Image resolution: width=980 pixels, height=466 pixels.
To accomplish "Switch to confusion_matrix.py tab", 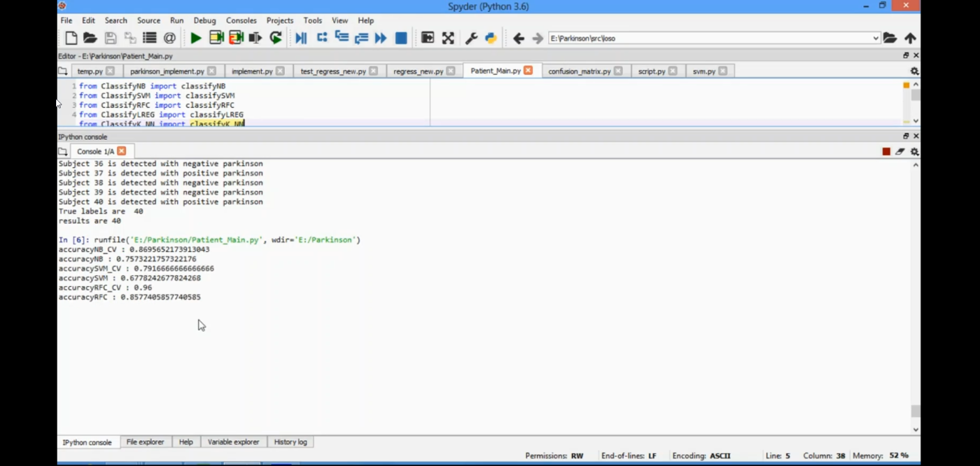I will [579, 71].
